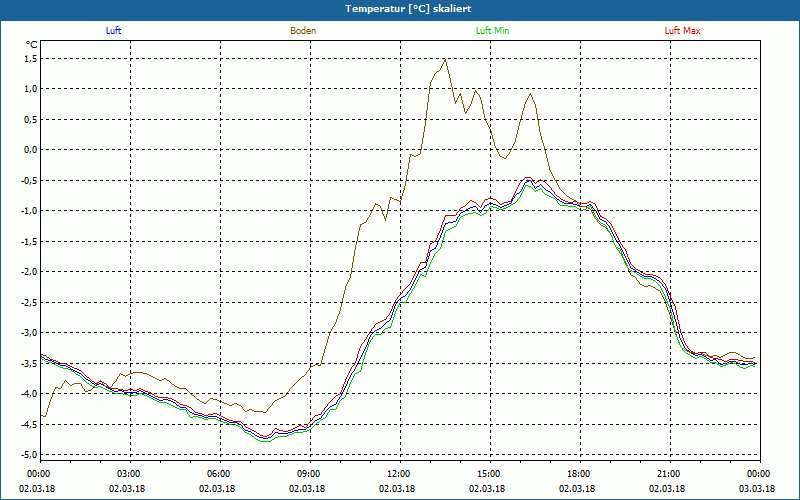800x500 pixels.
Task: Click the Boden curve's second peak near 16:20
Action: (x=531, y=94)
